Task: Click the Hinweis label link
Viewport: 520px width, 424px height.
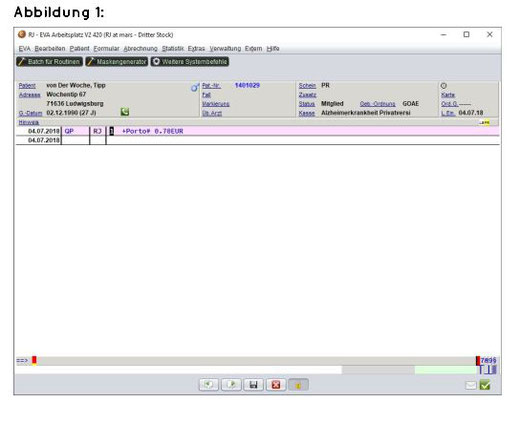Action: point(29,123)
